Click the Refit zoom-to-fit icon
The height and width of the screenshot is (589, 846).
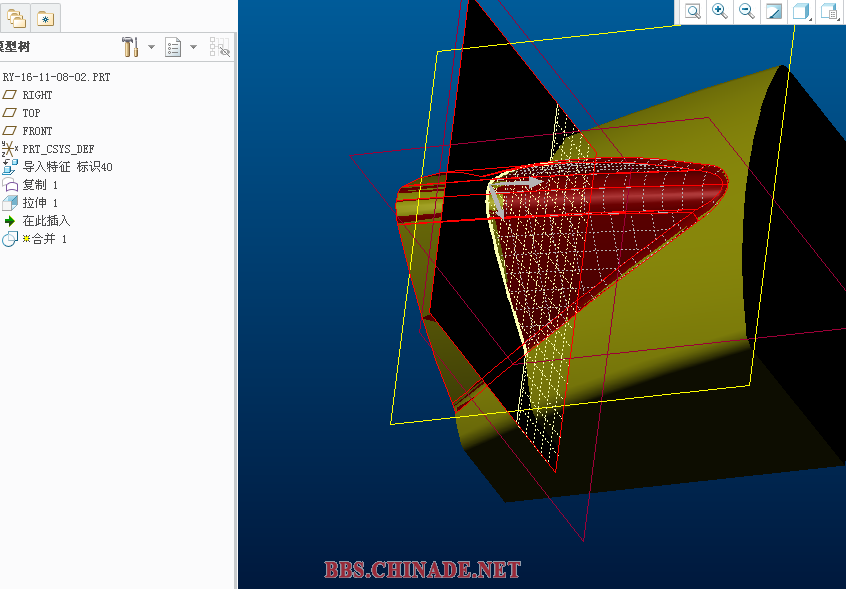point(693,11)
